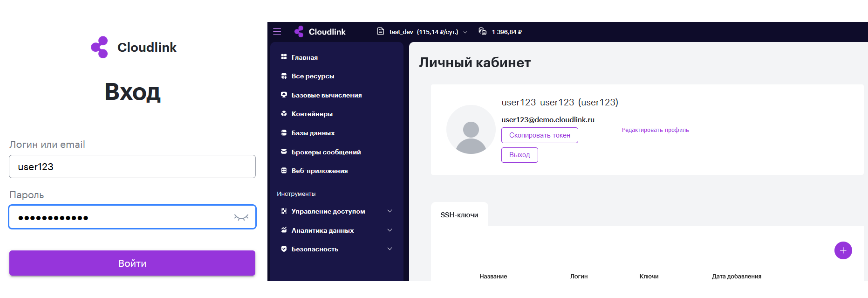Viewport: 868px width, 298px height.
Task: Click the user123 user123 (user123) name line
Action: (560, 102)
